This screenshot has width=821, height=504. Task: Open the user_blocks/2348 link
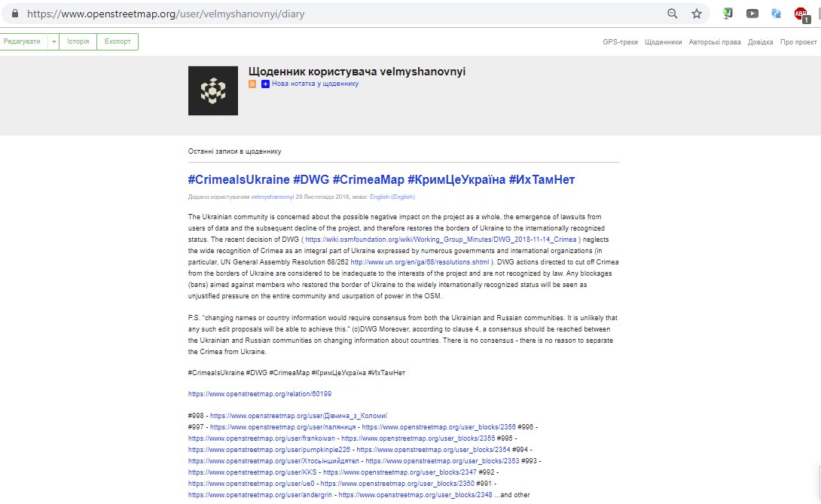415,495
